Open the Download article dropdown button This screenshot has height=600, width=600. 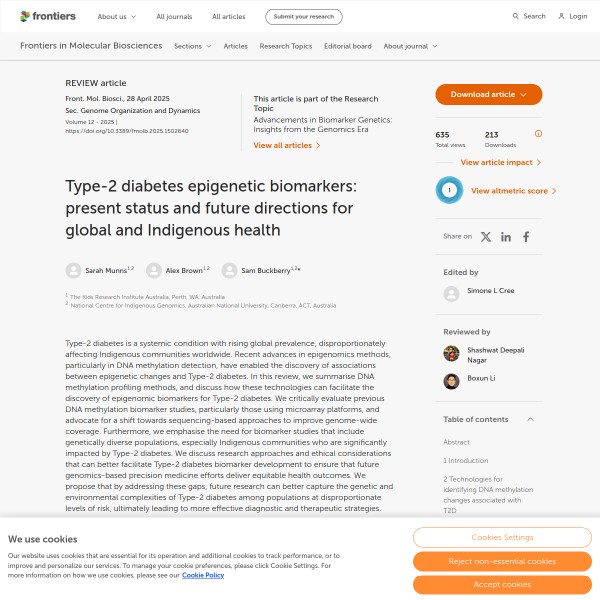tap(488, 94)
